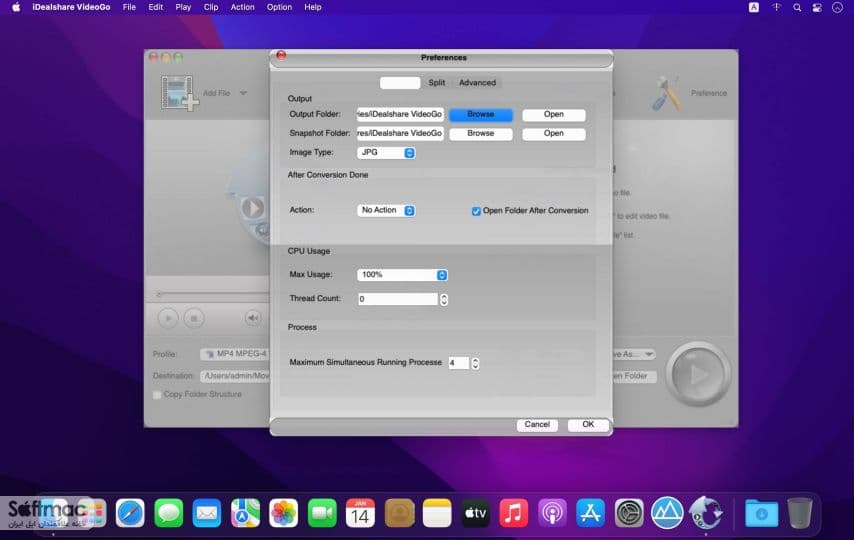854x540 pixels.
Task: Launch Safari from the Dock
Action: (130, 513)
